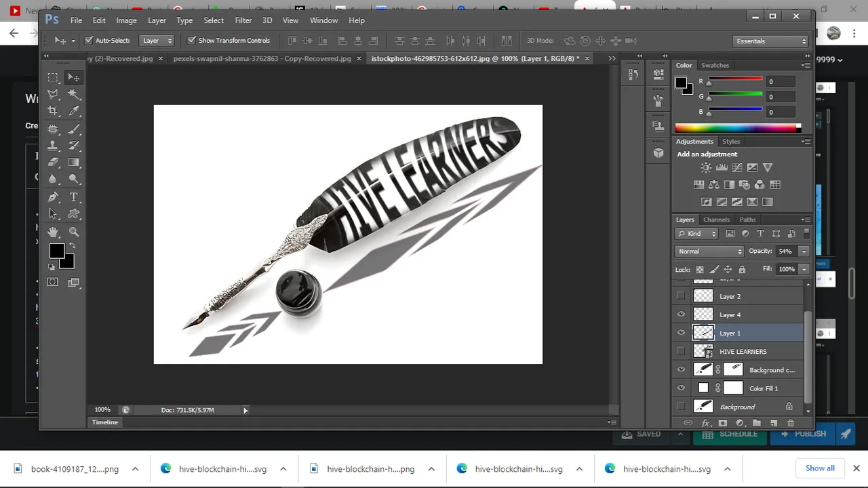Open the Opacity slider dropdown arrow
The image size is (868, 488).
pos(804,251)
